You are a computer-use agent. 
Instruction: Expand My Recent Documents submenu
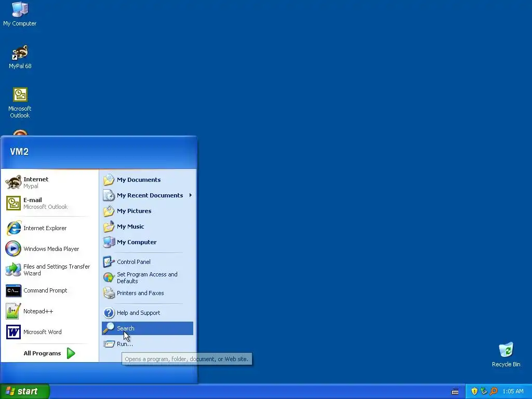(x=148, y=195)
